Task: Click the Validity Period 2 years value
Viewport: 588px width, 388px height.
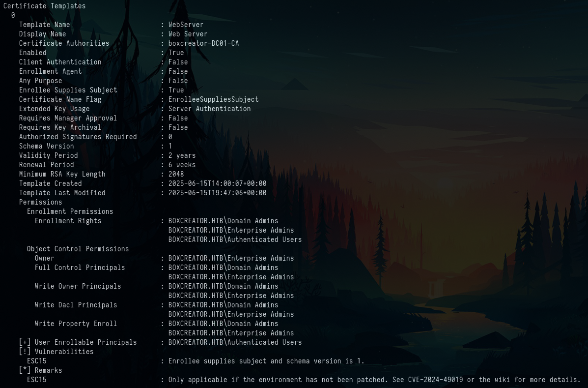Action: [x=182, y=155]
